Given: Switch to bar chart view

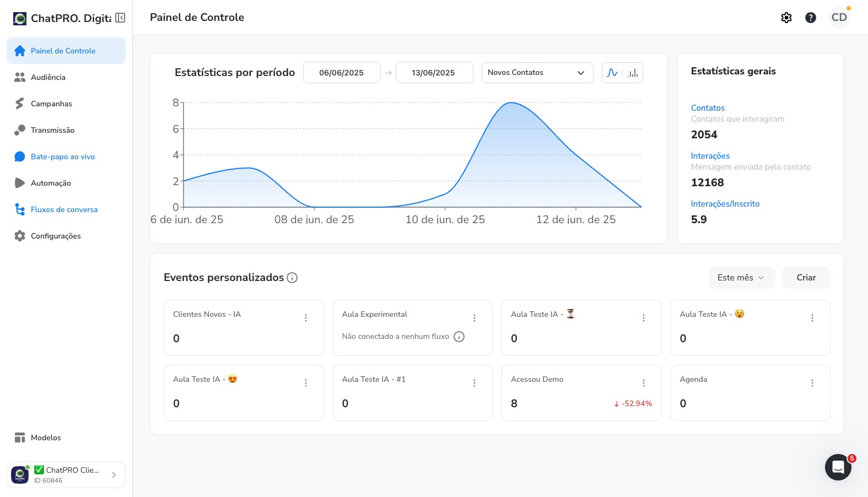Looking at the screenshot, I should click(x=633, y=73).
